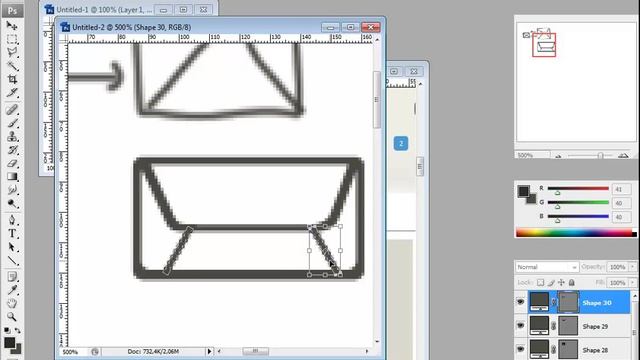Click the red R color slider

point(578,188)
